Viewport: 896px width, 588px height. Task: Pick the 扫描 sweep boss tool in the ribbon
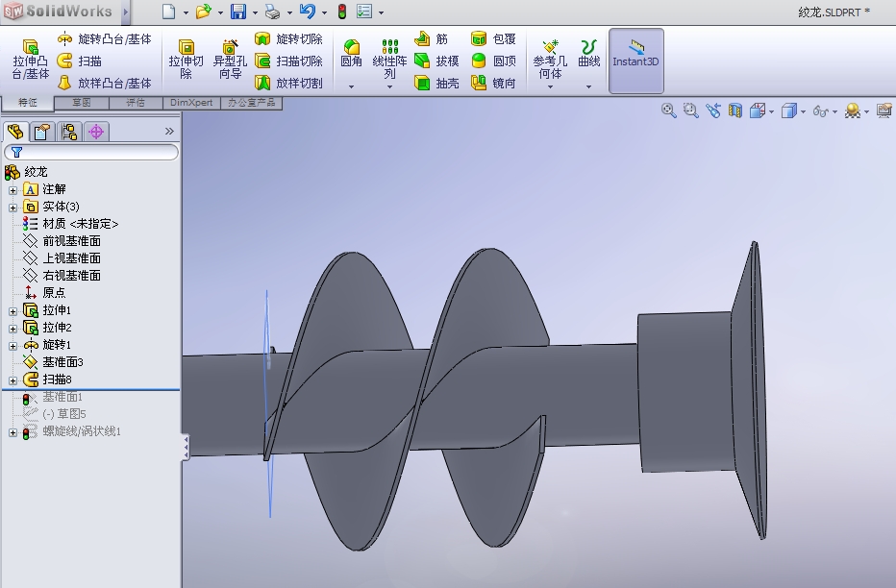pos(80,61)
